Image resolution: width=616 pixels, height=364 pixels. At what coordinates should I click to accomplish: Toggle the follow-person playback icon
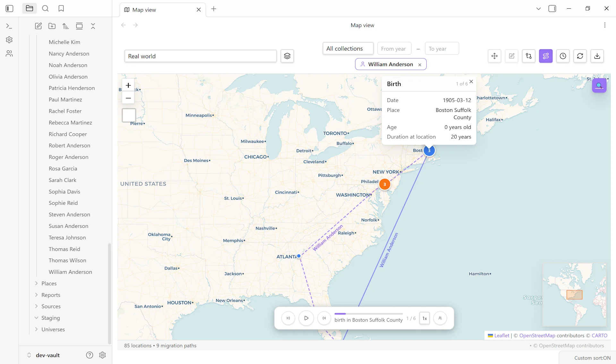[x=440, y=318]
